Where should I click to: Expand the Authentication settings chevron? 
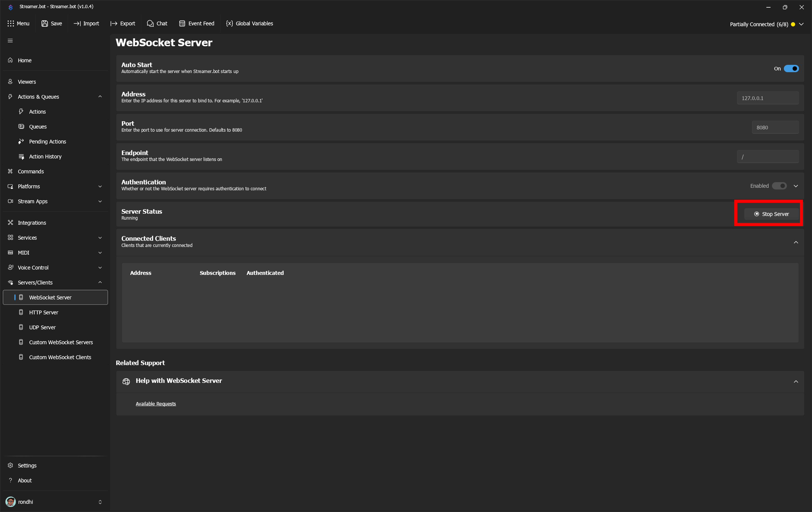[x=795, y=186]
